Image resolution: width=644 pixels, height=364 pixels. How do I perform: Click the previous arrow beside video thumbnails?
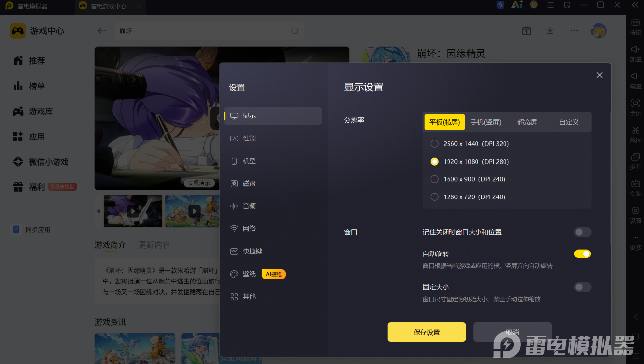[98, 211]
